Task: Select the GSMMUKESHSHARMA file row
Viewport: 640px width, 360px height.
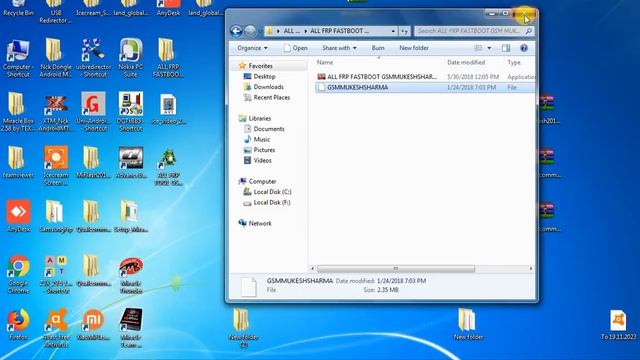Action: click(x=425, y=87)
